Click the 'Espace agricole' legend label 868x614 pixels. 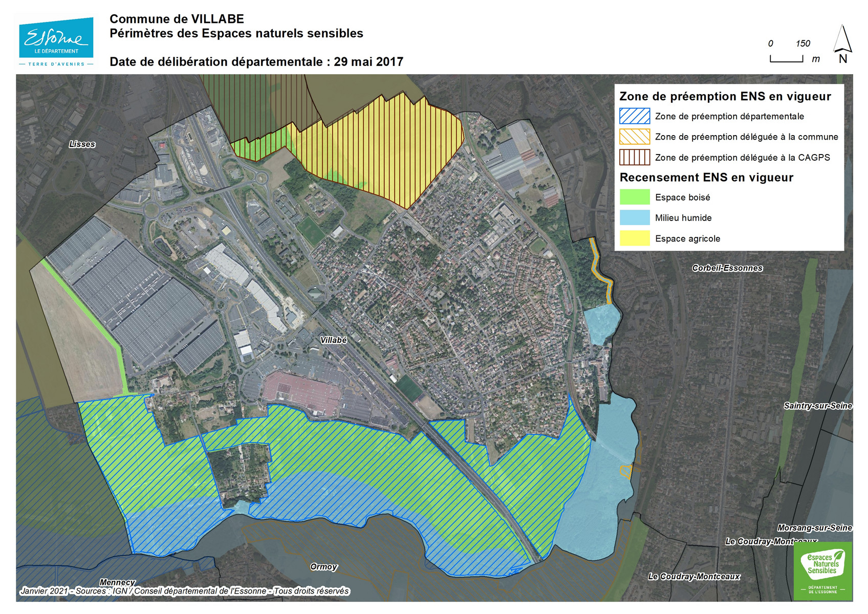[687, 238]
